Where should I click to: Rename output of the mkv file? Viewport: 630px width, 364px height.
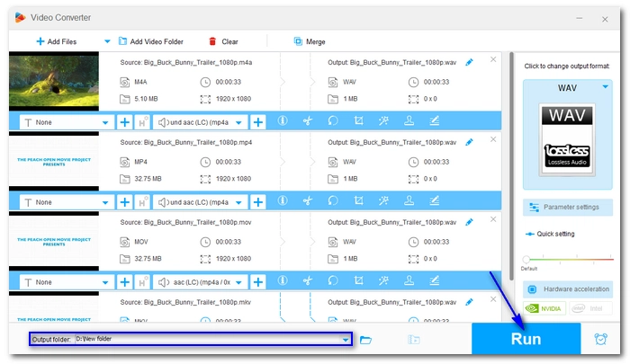pyautogui.click(x=469, y=302)
